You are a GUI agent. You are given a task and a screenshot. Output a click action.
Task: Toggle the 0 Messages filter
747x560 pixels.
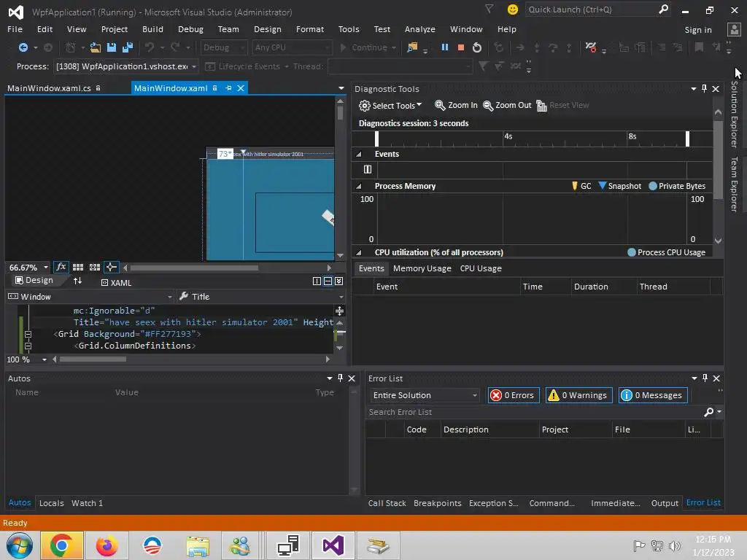point(653,395)
